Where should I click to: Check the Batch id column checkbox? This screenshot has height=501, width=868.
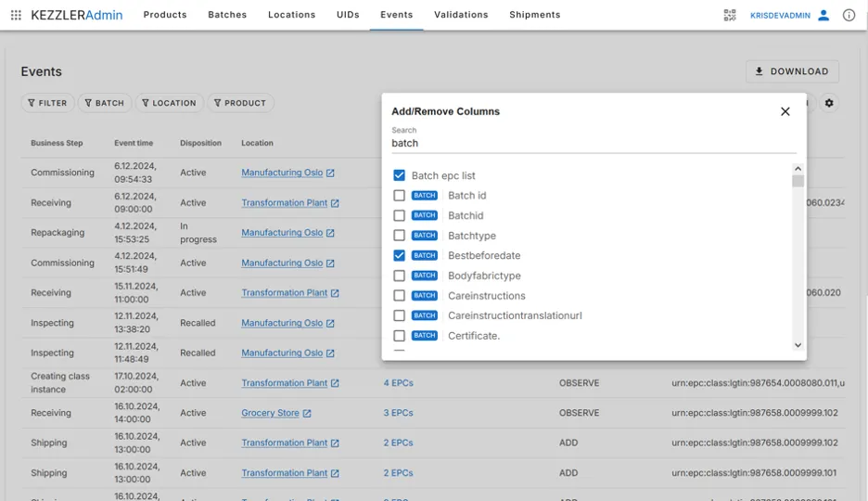coord(399,196)
